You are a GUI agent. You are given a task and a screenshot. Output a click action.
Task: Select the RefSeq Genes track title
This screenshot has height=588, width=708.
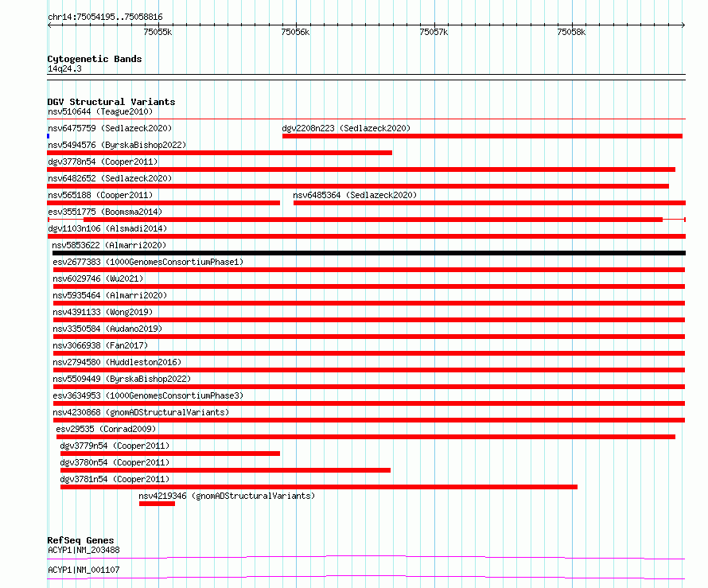80,540
